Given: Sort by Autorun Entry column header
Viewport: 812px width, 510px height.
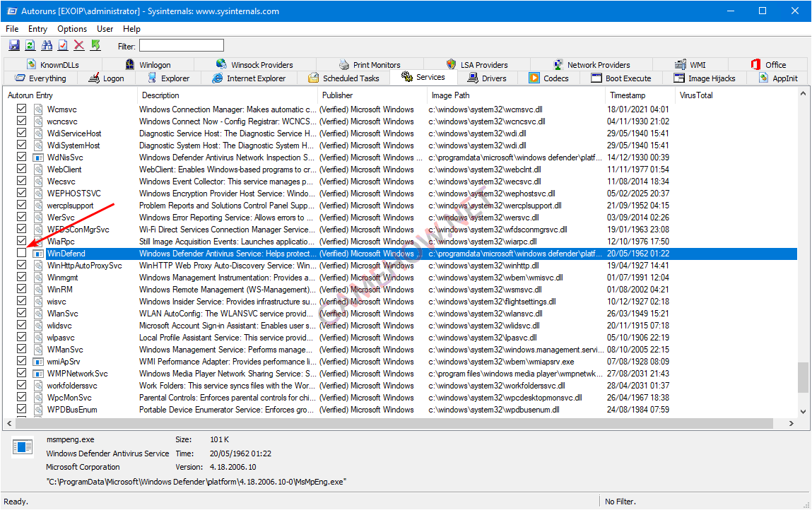Looking at the screenshot, I should pos(70,95).
